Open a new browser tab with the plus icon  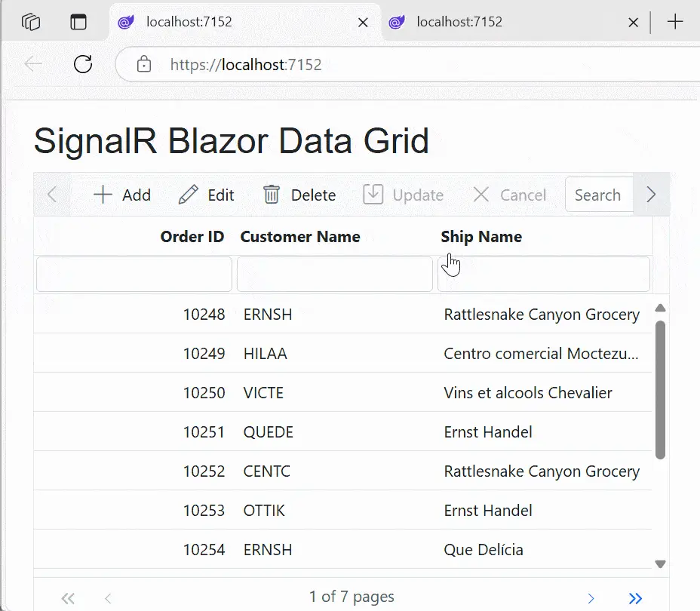674,22
